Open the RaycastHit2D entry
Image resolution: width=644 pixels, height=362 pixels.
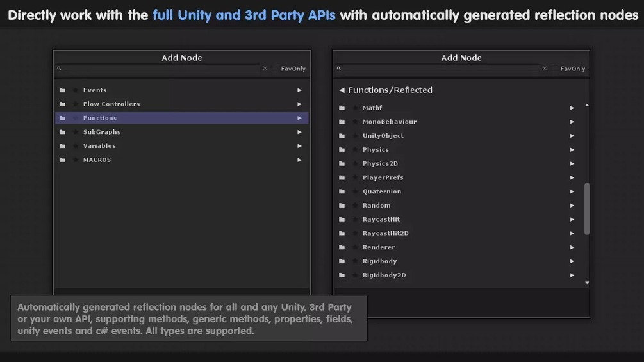385,233
